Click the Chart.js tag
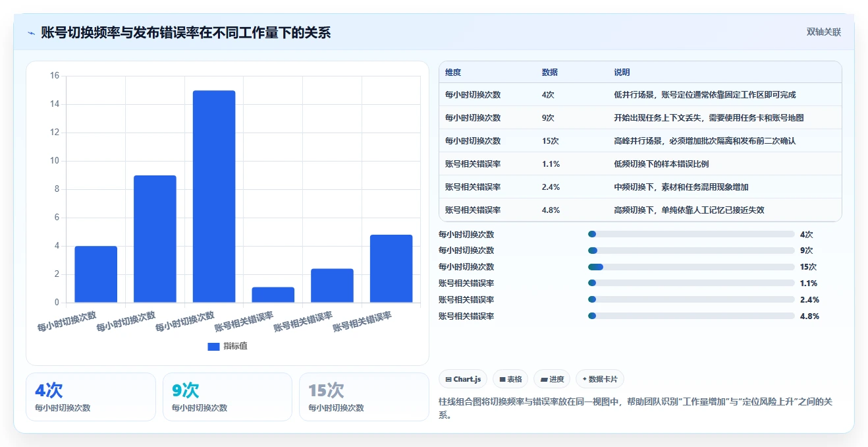868x447 pixels. [463, 379]
